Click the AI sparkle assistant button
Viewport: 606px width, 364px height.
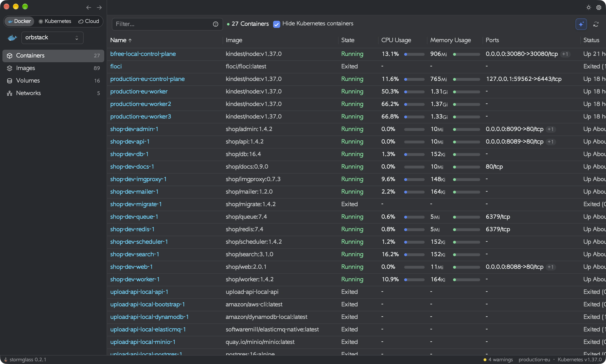(581, 24)
